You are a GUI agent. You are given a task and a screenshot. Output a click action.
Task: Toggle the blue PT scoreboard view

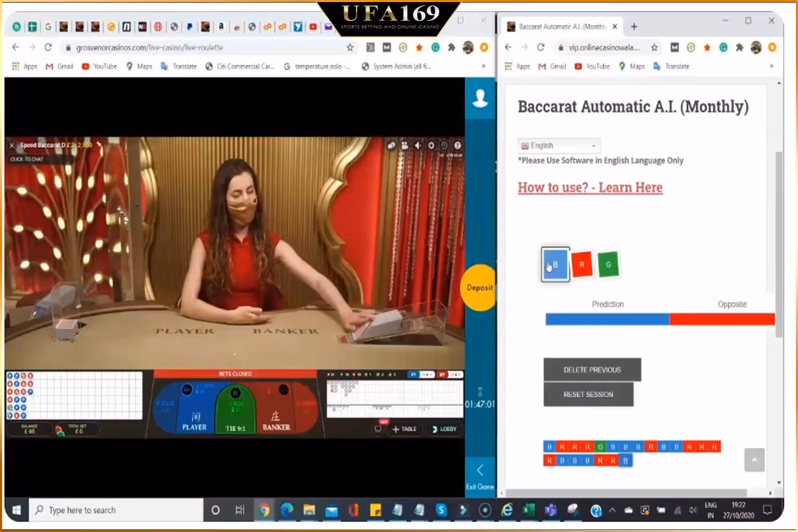[413, 375]
